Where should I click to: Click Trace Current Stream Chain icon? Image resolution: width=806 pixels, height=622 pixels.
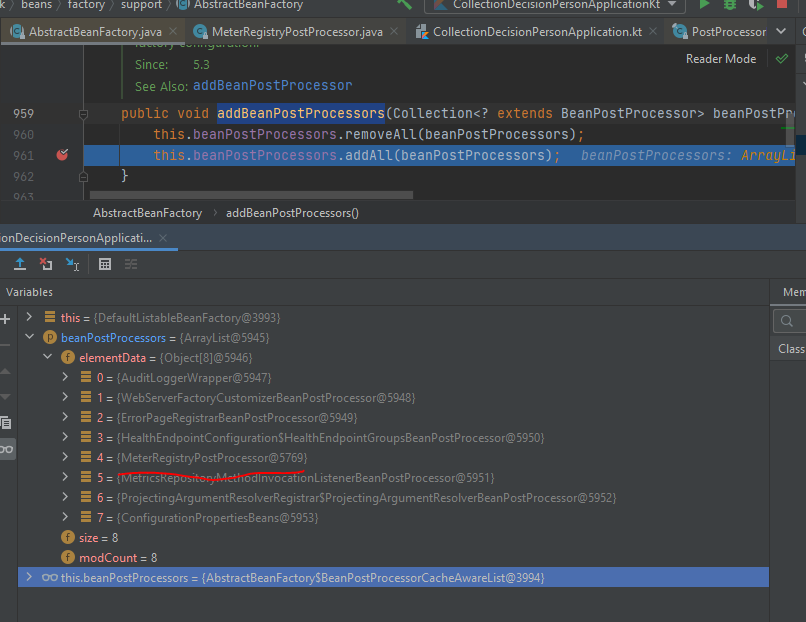pyautogui.click(x=131, y=264)
